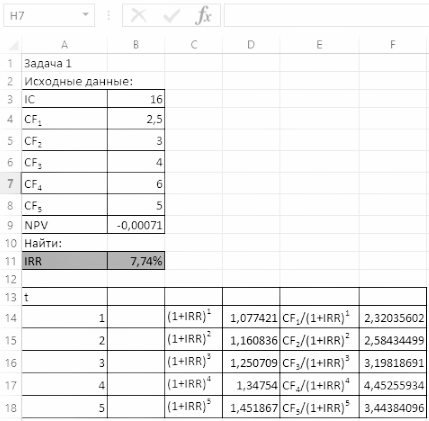Screen dimensions: 429x421
Task: Click the cell with value 1,077421
Action: [x=251, y=317]
